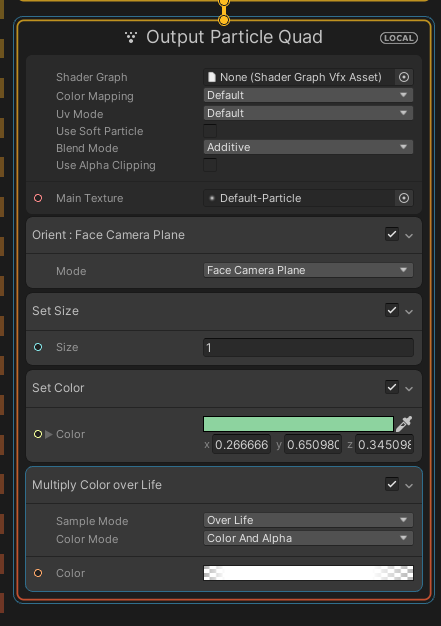This screenshot has height=626, width=441.
Task: Toggle the LOCAL space button
Action: pyautogui.click(x=399, y=38)
